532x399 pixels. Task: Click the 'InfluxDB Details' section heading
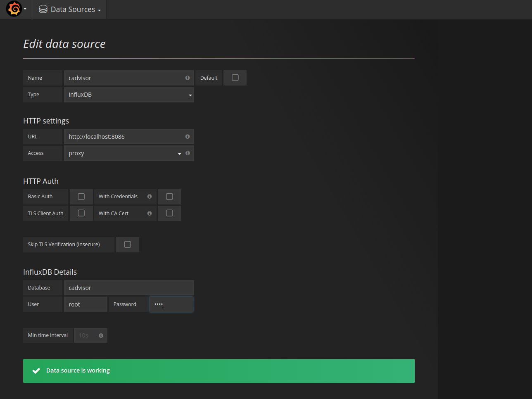point(50,272)
